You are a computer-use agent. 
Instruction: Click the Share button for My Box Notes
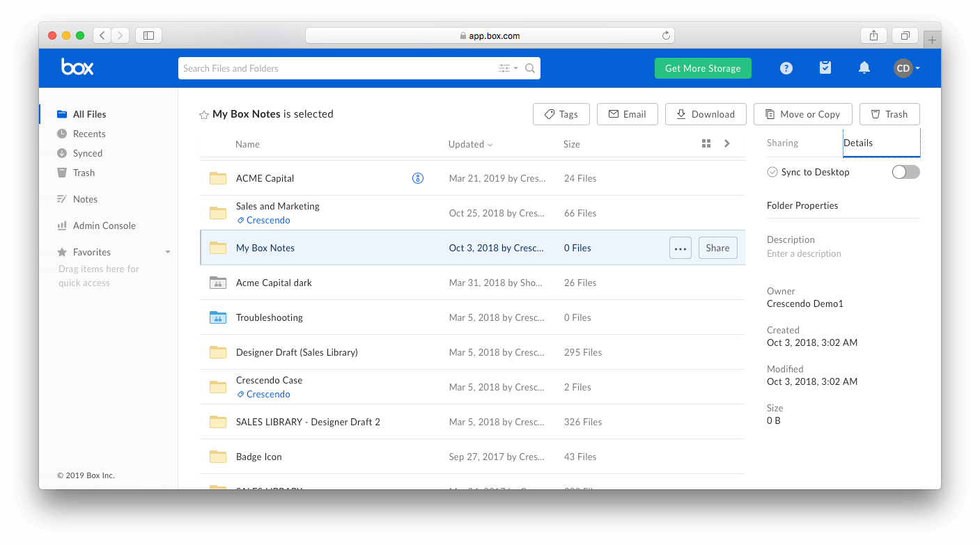pyautogui.click(x=717, y=248)
